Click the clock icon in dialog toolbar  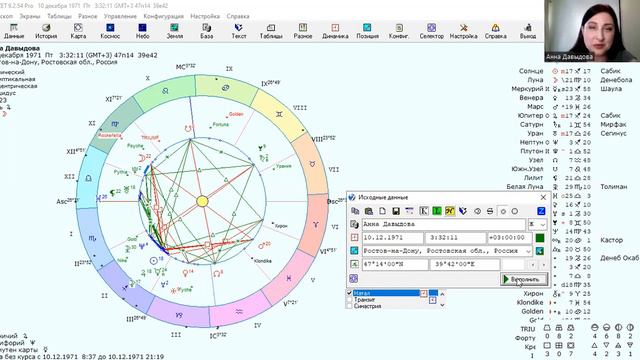[x=478, y=211]
